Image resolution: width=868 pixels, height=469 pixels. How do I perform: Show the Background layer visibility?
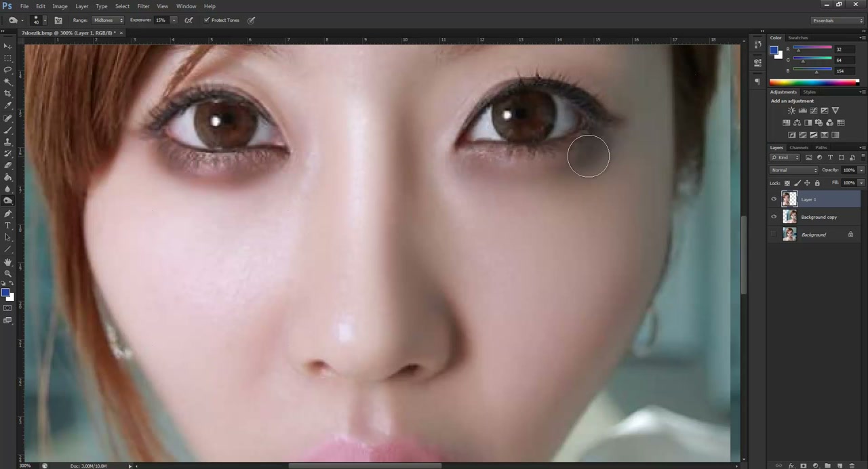[x=774, y=234]
